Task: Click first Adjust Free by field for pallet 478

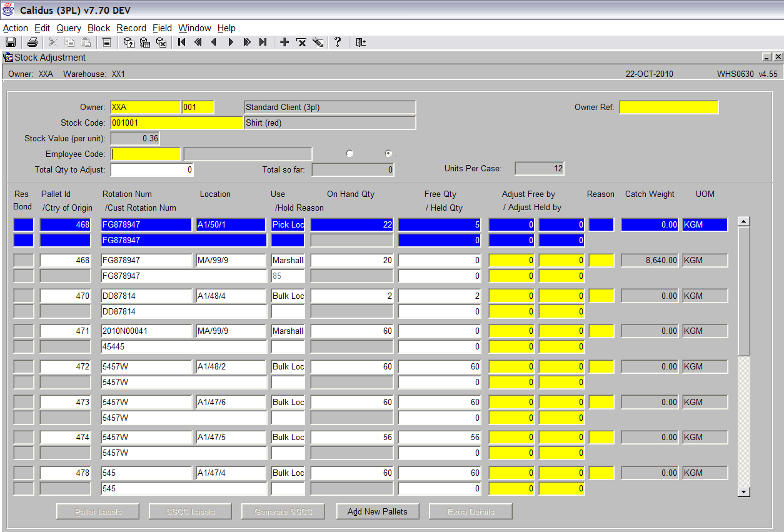Action: (x=511, y=473)
